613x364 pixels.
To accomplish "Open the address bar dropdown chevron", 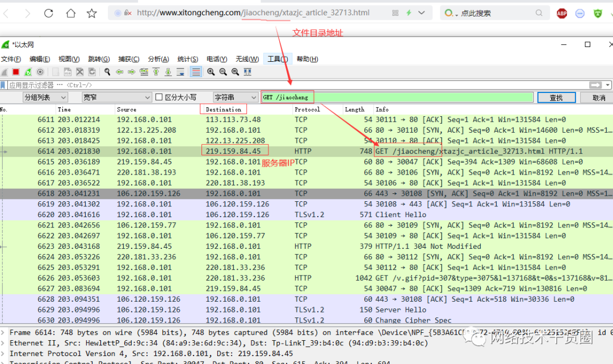I will point(421,13).
